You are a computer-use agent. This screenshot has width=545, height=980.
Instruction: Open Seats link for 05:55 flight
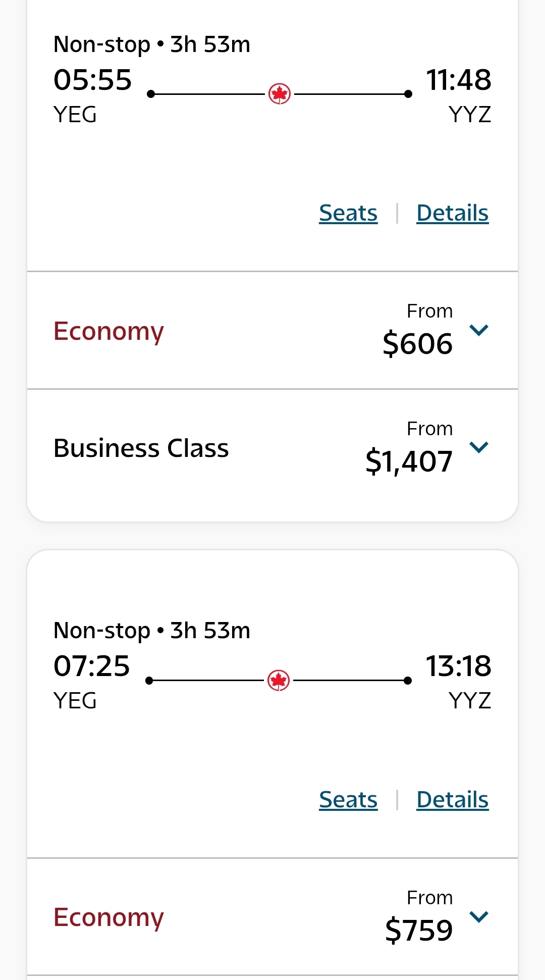click(348, 213)
